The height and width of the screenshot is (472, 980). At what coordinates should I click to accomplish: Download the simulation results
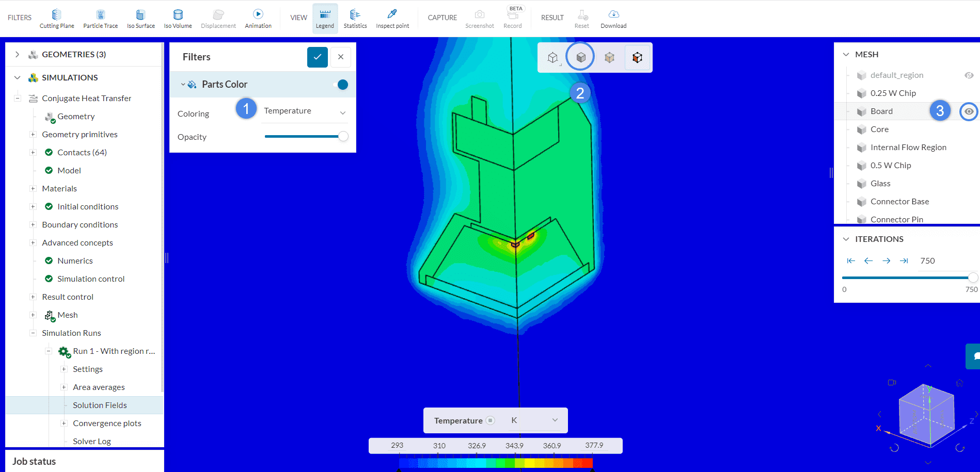click(x=613, y=19)
